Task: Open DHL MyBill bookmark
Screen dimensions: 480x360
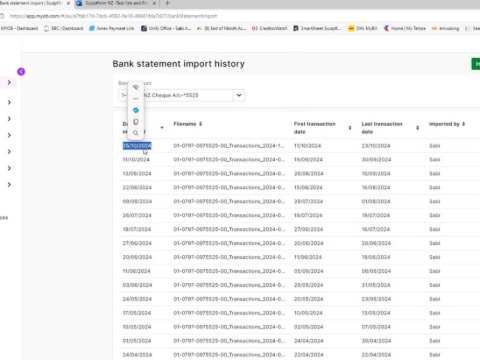Action: click(363, 28)
